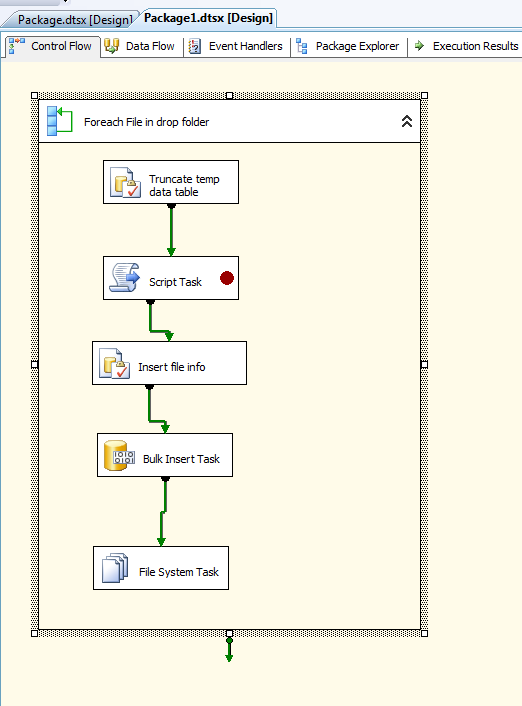Click the Control Flow tab icon

(x=17, y=46)
